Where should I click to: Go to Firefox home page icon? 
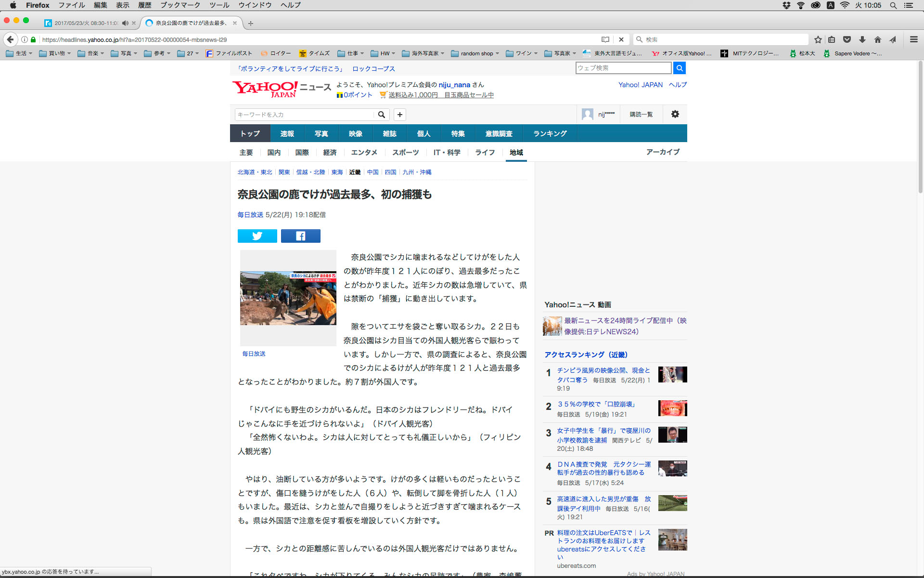878,39
